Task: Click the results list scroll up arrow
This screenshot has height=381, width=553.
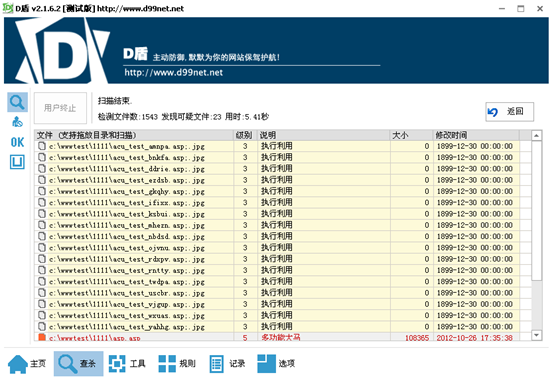Action: pyautogui.click(x=536, y=135)
